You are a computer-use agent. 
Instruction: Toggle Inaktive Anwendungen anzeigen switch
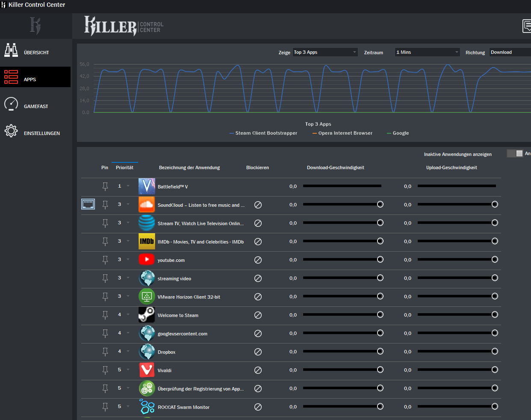(x=515, y=153)
